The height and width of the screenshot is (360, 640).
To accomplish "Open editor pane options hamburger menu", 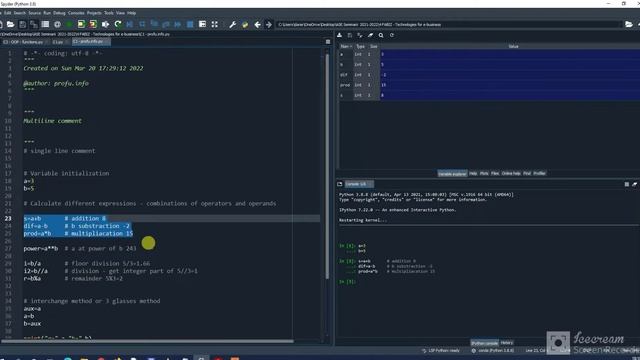I will tap(328, 42).
